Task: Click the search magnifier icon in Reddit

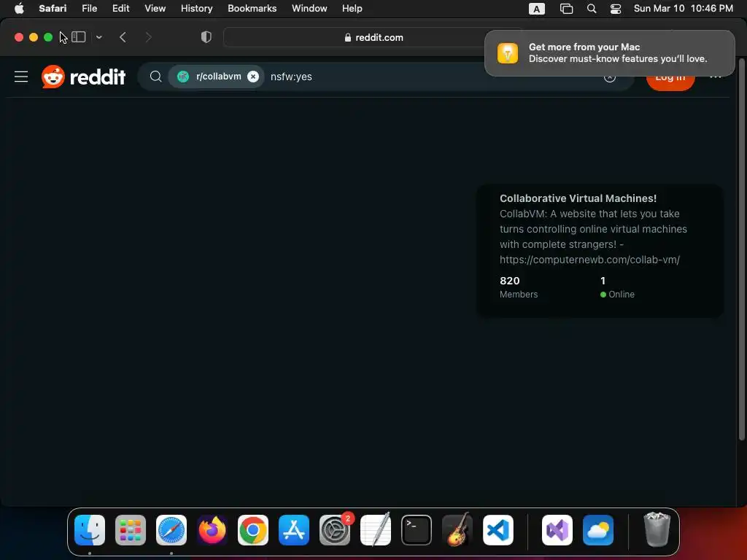Action: click(155, 77)
